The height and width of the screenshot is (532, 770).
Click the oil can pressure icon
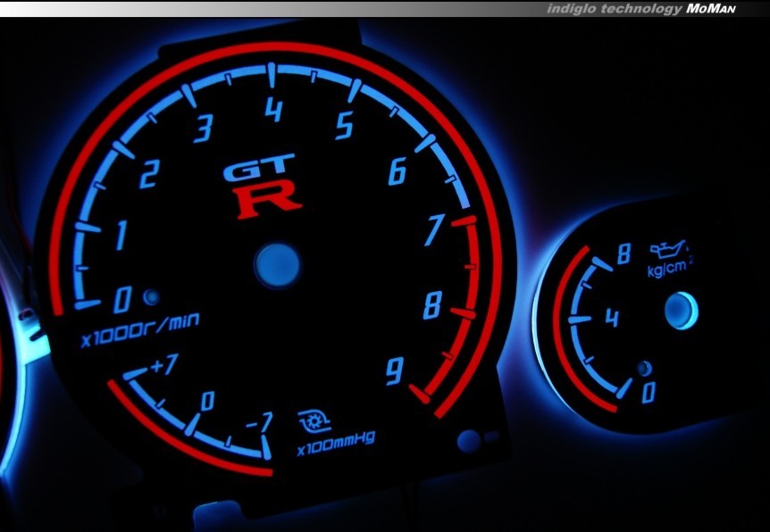[668, 250]
